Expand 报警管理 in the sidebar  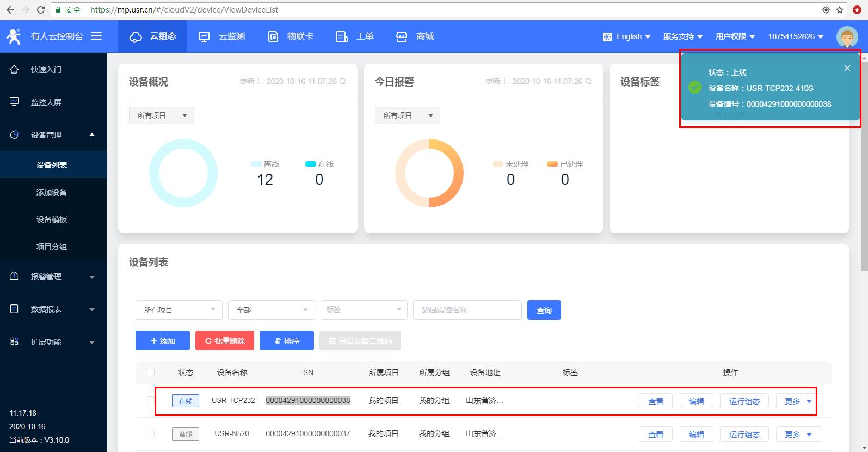point(53,277)
